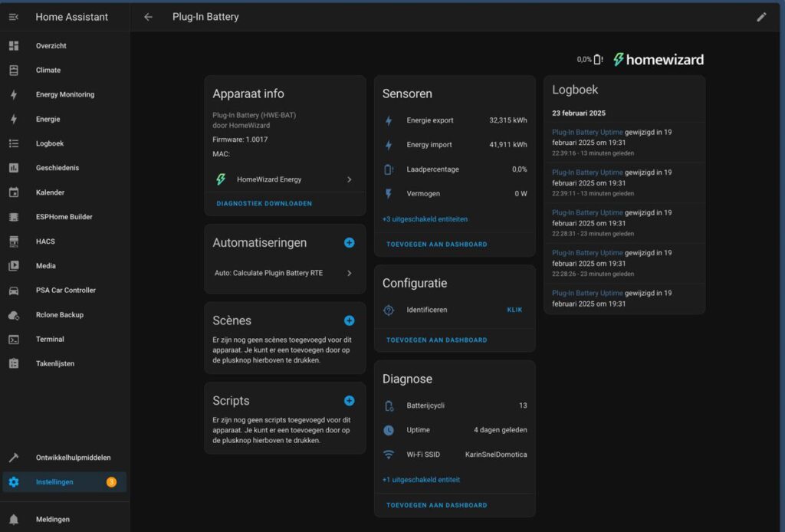Click Diagnostiek Downloaden button
This screenshot has width=785, height=532.
264,204
